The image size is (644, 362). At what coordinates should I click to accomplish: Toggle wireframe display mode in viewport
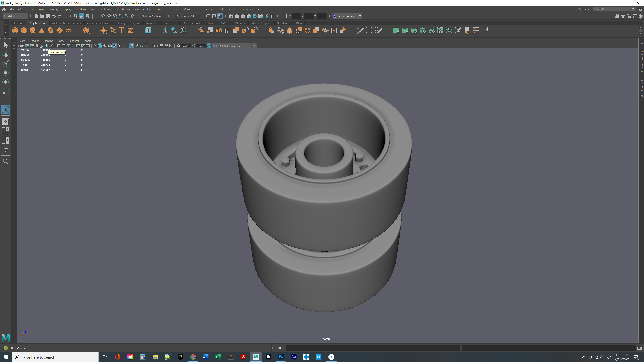coord(95,46)
